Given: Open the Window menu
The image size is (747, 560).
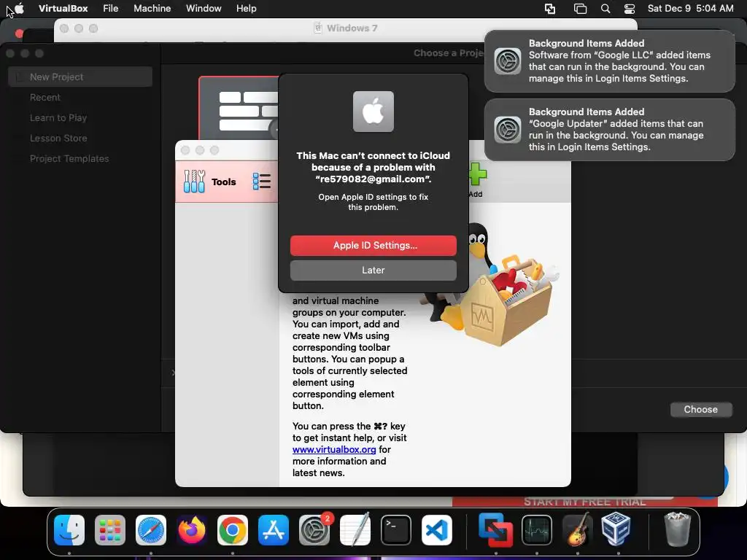Looking at the screenshot, I should (204, 8).
